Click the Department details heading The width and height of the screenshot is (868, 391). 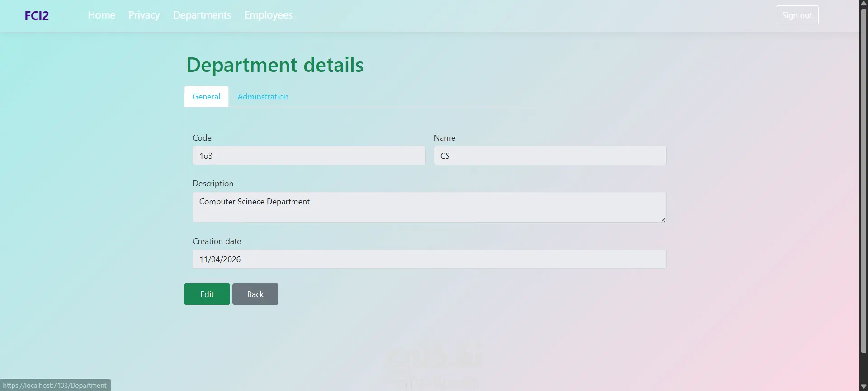[275, 65]
